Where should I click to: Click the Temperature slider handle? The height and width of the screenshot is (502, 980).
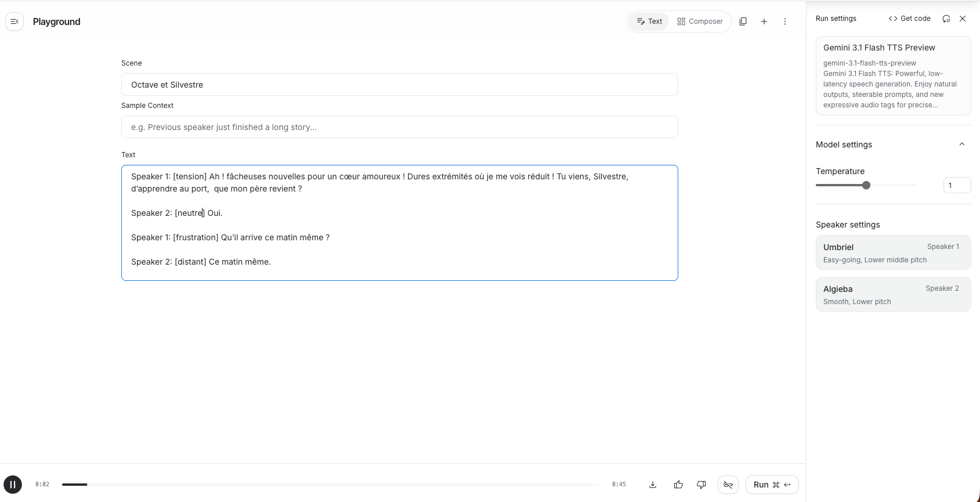tap(866, 185)
